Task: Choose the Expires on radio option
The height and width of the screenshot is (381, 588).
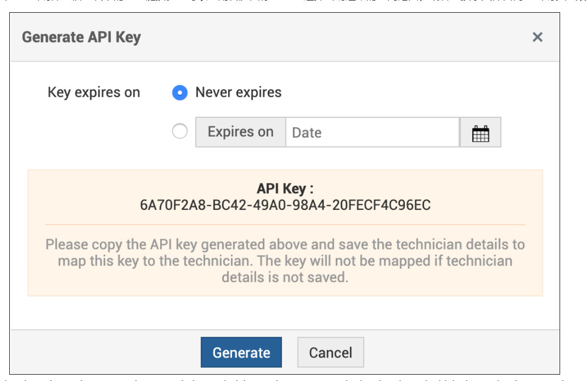Action: [x=180, y=132]
